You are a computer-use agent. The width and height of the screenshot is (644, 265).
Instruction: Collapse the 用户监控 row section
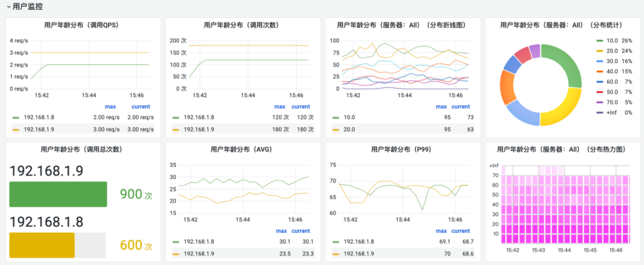coord(24,7)
